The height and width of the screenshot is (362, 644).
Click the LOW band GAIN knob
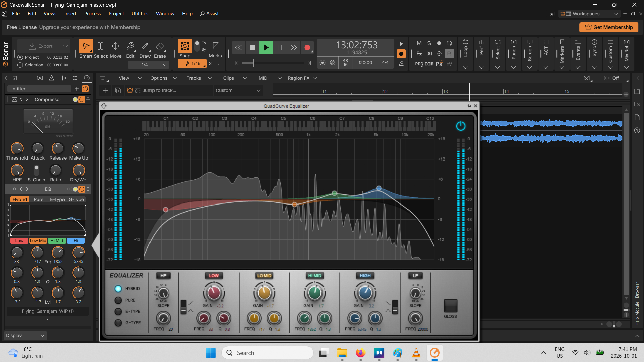pos(214,292)
